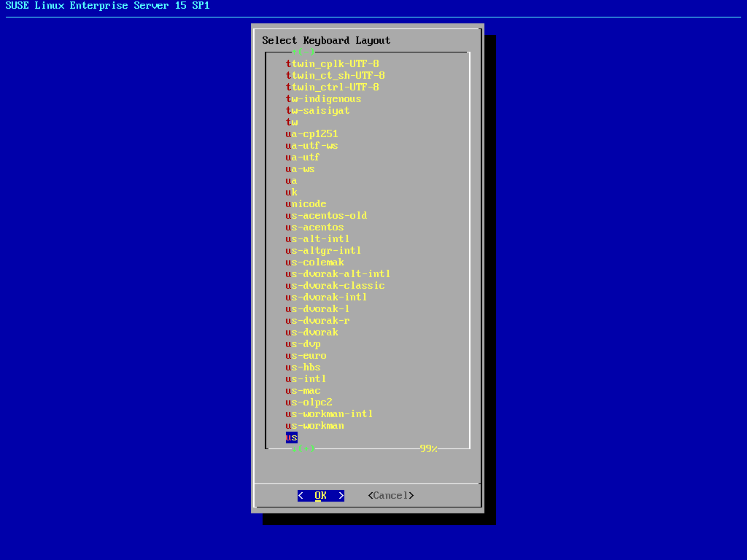Choose the 'us-euro' entry
This screenshot has height=560, width=747.
(306, 356)
